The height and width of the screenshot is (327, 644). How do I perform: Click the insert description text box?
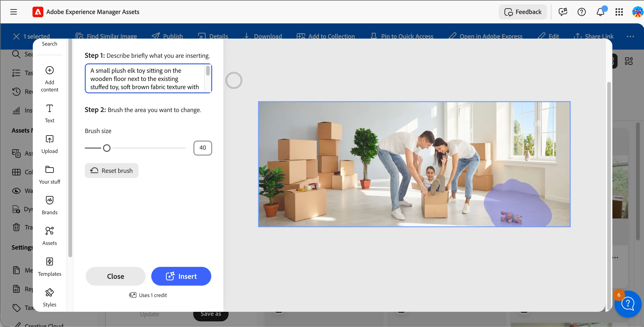(148, 78)
